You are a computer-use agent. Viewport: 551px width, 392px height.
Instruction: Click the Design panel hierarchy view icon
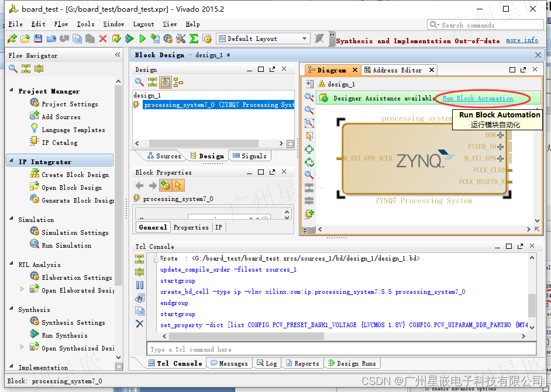(178, 82)
